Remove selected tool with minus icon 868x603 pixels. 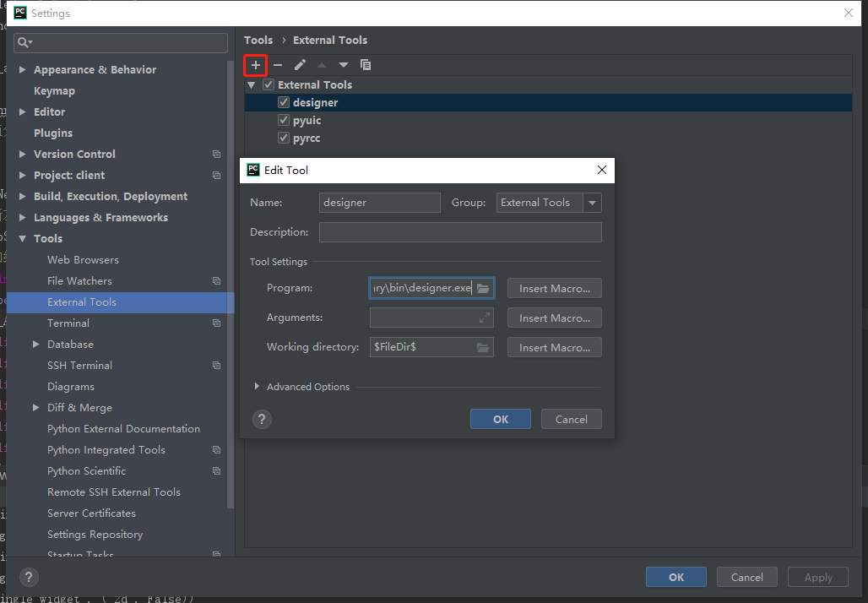pos(278,65)
